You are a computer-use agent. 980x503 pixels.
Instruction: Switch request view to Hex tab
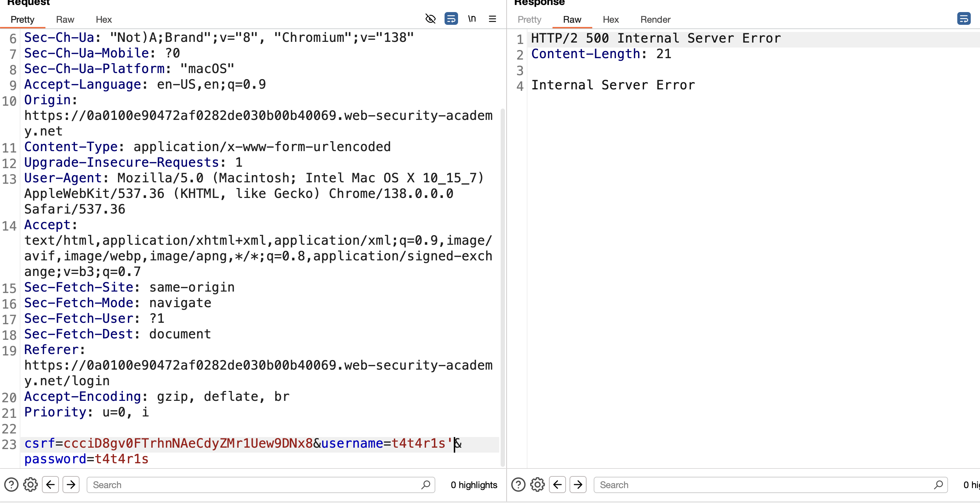(103, 20)
